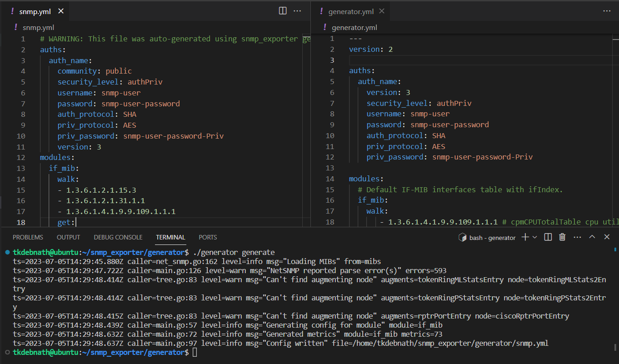
Task: Open more actions for generator.yml editor group
Action: 608,11
